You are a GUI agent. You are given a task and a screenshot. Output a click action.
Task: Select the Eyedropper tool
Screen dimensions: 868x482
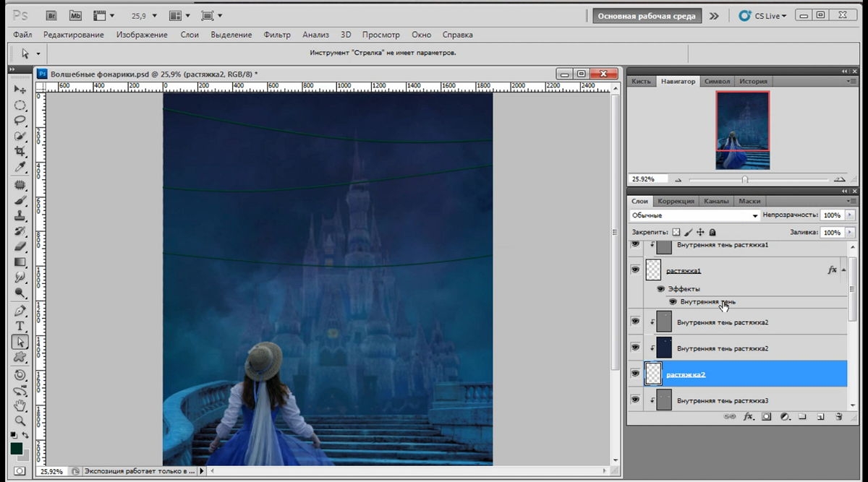(20, 168)
